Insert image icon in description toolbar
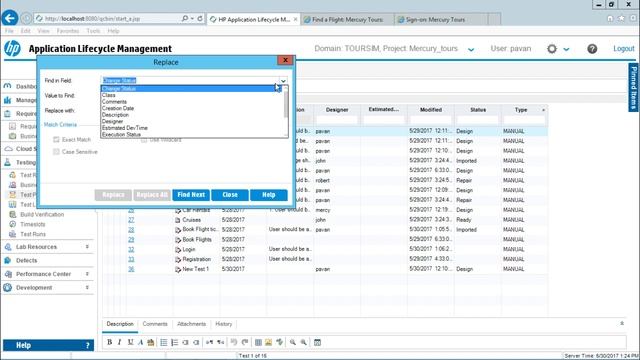This screenshot has width=640, height=360. tap(269, 342)
